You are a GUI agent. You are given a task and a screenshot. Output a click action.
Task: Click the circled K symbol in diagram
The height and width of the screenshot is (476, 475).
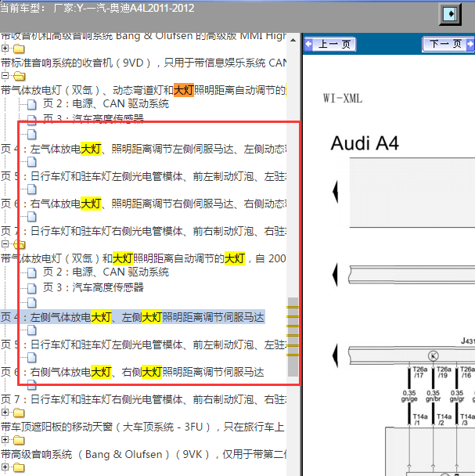pyautogui.click(x=433, y=355)
